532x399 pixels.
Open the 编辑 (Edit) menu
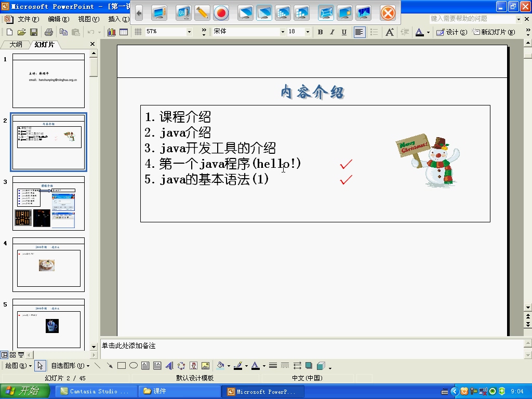point(59,19)
